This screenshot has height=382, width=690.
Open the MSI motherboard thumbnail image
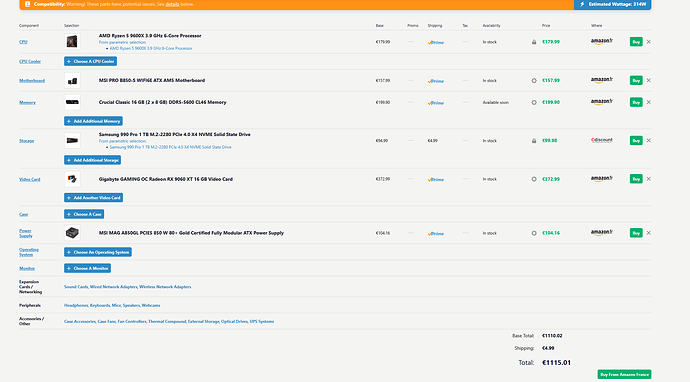(72, 81)
